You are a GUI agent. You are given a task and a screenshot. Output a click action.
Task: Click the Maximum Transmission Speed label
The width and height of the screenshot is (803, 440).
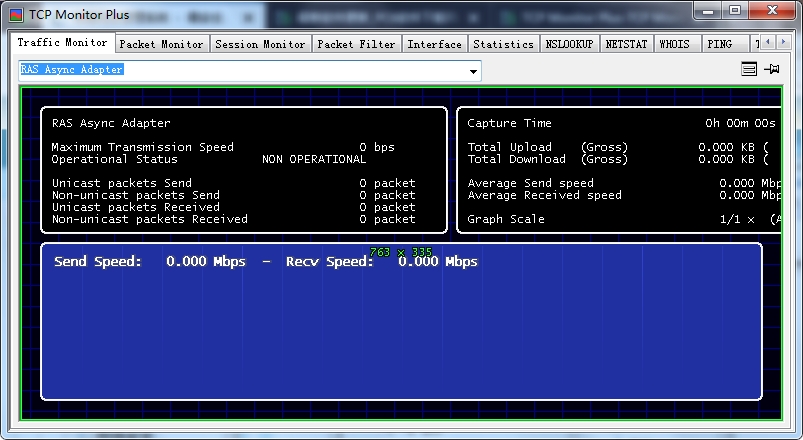142,147
